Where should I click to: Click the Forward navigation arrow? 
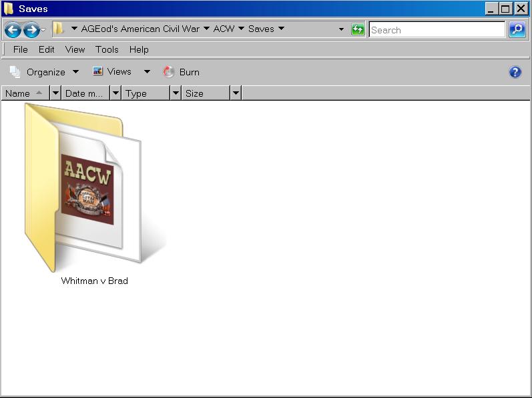pyautogui.click(x=31, y=30)
